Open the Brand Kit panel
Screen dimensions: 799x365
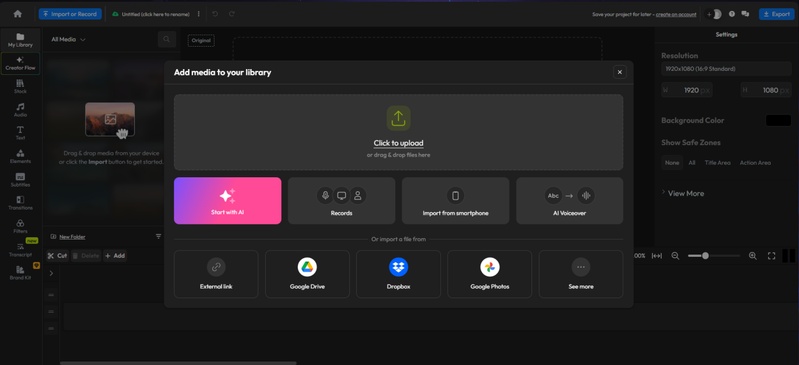[x=20, y=273]
